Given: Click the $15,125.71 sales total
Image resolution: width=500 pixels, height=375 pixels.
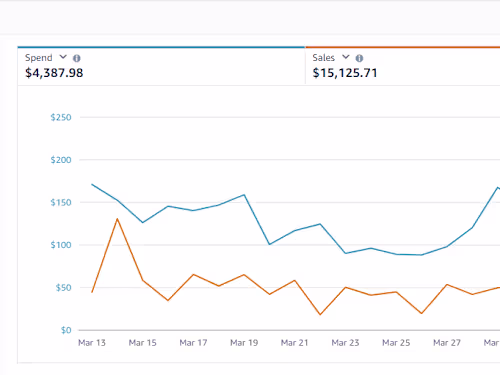Looking at the screenshot, I should click(x=345, y=73).
